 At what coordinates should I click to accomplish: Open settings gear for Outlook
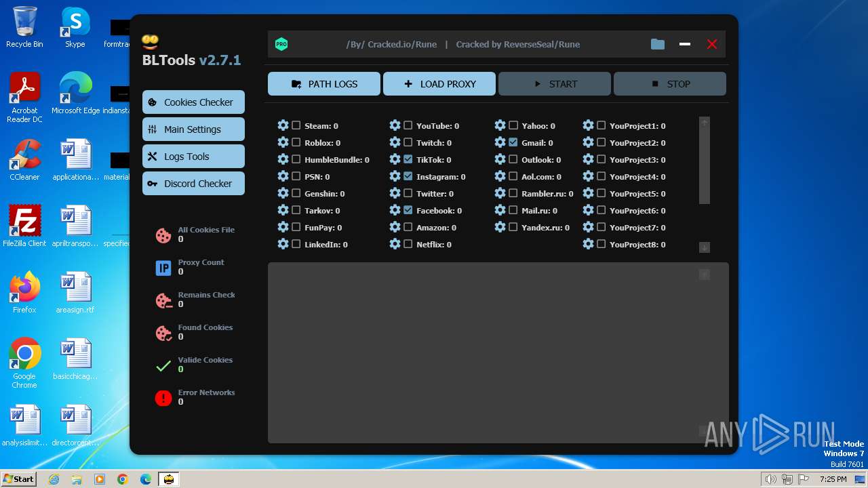click(500, 159)
